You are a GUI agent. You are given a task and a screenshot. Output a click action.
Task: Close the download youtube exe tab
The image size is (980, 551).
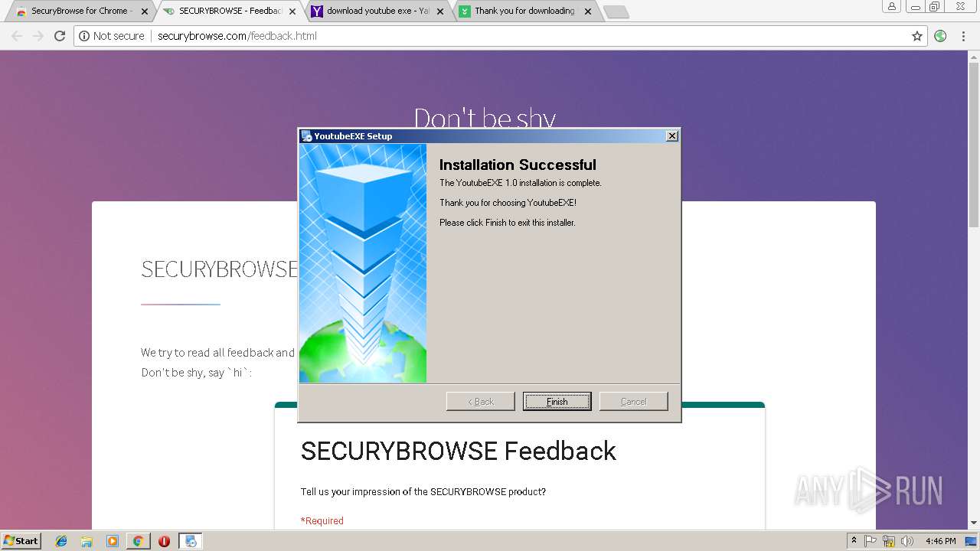pos(440,11)
